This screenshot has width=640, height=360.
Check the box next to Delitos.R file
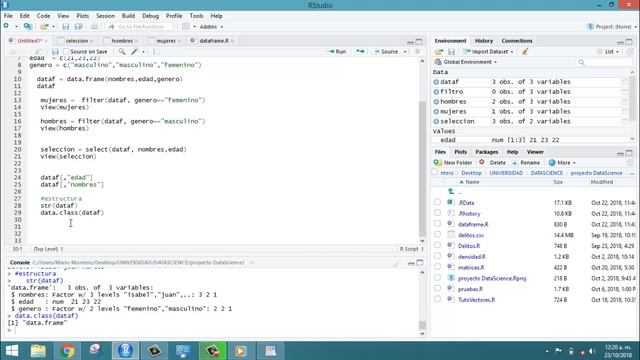437,246
